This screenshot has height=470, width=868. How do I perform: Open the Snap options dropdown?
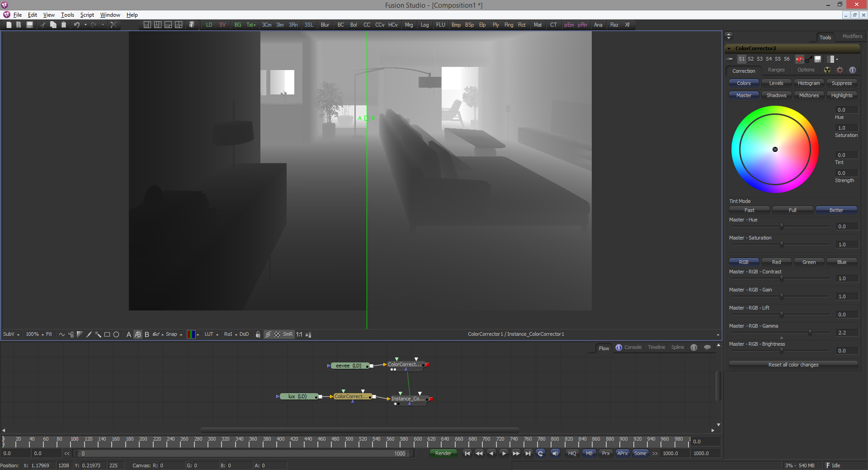(174, 334)
